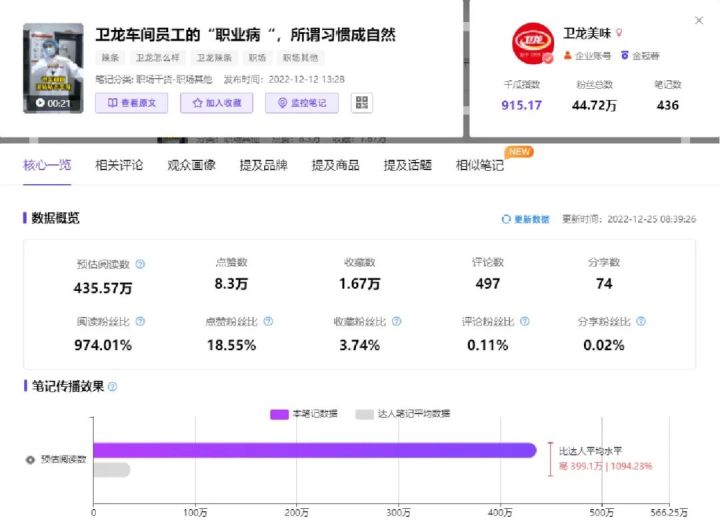
Task: Play the 00:21 video thumbnail
Action: [x=53, y=68]
